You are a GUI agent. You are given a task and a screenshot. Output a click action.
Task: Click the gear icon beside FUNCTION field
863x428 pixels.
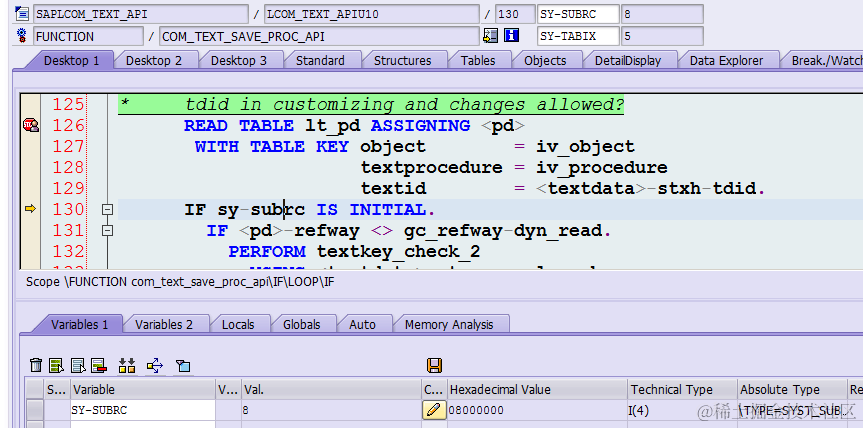tap(22, 36)
